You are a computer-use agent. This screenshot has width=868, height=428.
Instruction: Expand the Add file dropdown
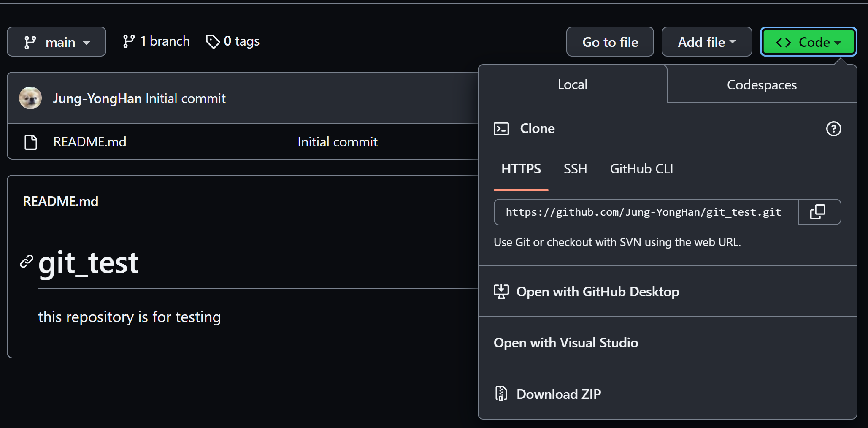click(x=707, y=42)
